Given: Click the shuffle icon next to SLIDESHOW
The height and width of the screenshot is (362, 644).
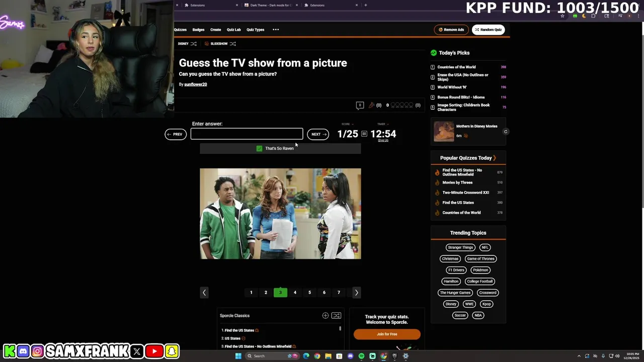Looking at the screenshot, I should [232, 44].
